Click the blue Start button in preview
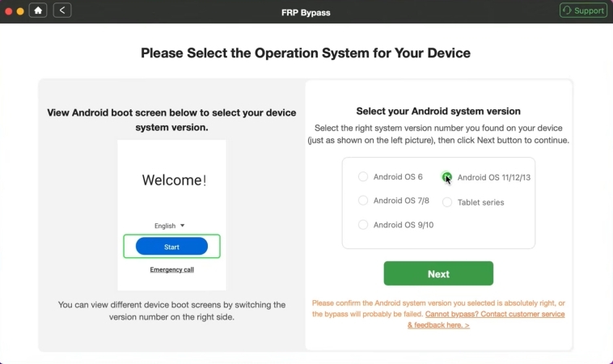This screenshot has width=613, height=364. point(171,247)
